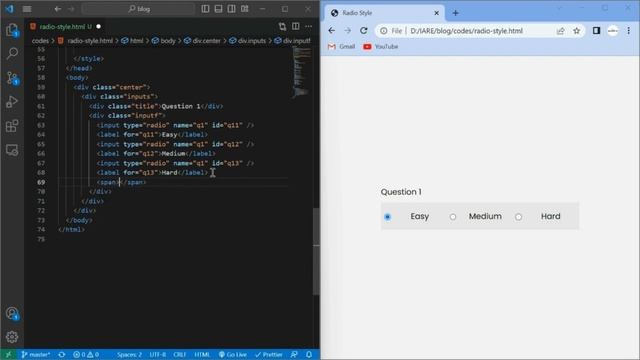640x360 pixels.
Task: Click the Medium label text
Action: 485,216
